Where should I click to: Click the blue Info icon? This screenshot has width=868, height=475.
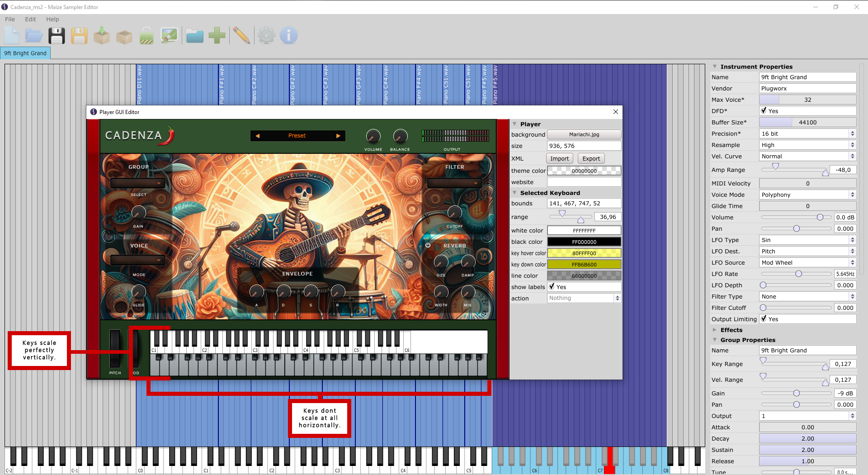[289, 36]
